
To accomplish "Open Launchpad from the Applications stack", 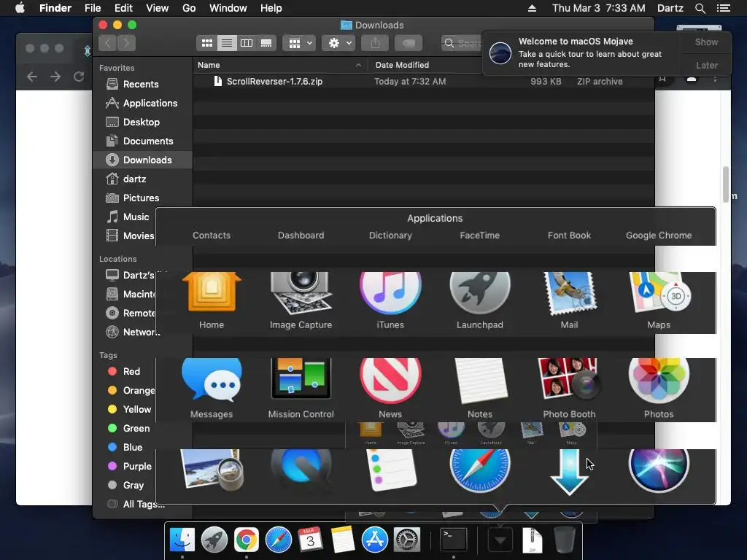I will click(480, 295).
